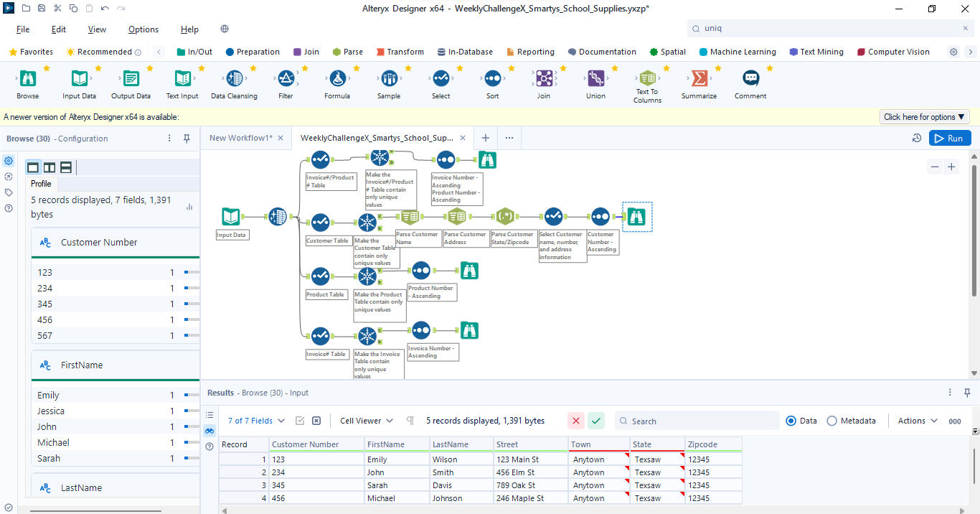Toggle the single-pane profile layout button
The width and height of the screenshot is (980, 514).
pyautogui.click(x=33, y=167)
